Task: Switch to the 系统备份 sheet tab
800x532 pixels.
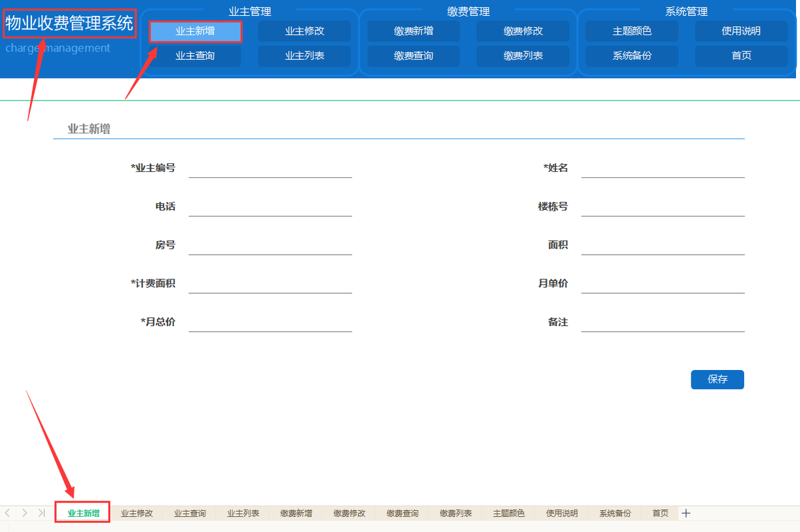Action: (614, 513)
